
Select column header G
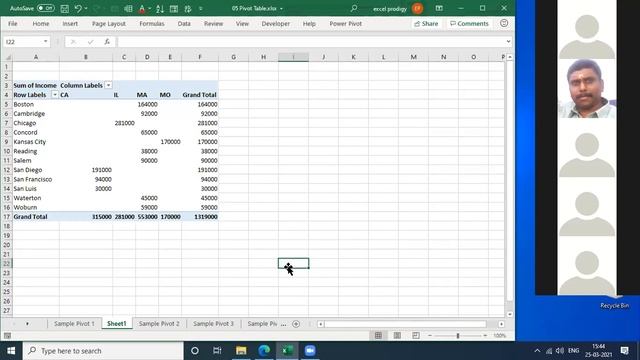coord(233,57)
